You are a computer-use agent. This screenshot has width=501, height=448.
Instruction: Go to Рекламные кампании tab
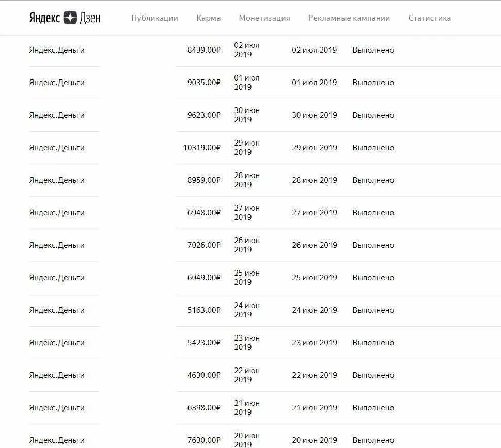(349, 18)
